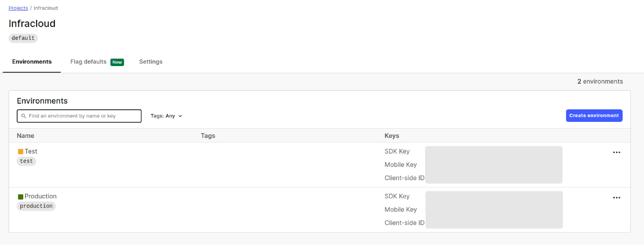Click the default project key badge
This screenshot has width=644, height=245.
[23, 38]
